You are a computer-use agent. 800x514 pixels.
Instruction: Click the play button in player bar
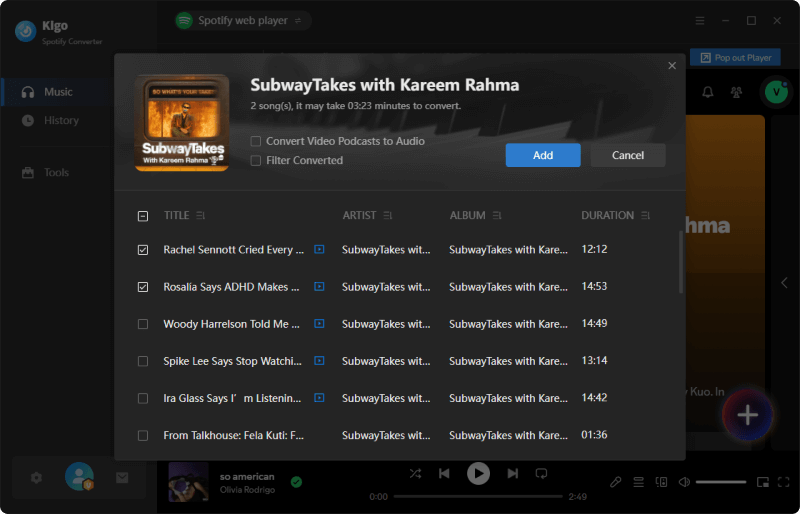click(479, 474)
